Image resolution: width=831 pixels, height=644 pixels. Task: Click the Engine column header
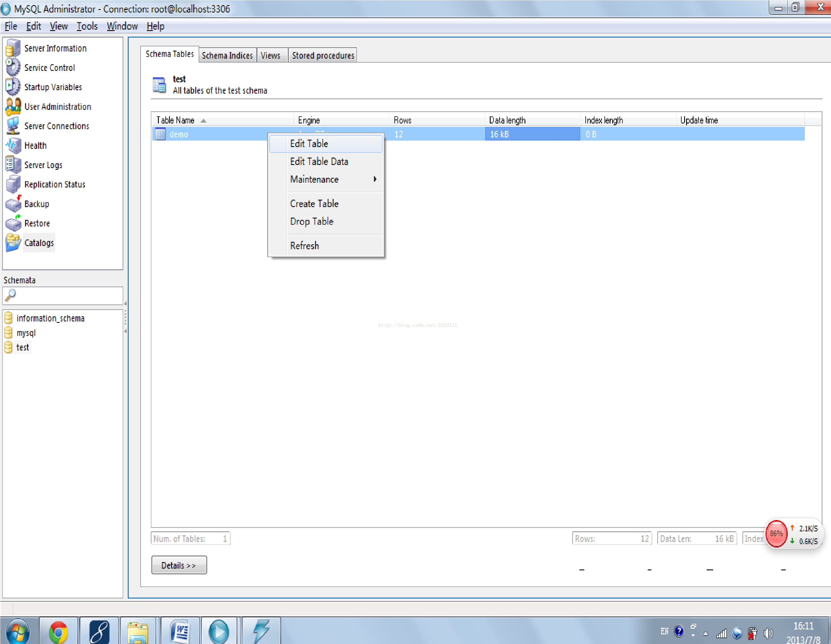[x=341, y=120]
